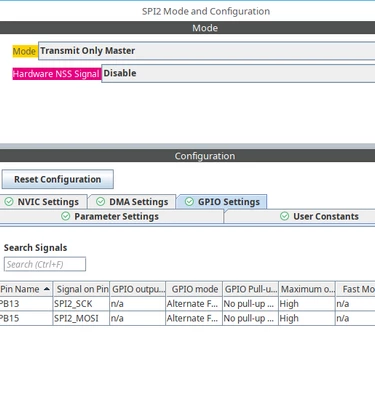This screenshot has height=400, width=375.
Task: Click the GPIO output n/a cell for PB15
Action: point(138,318)
